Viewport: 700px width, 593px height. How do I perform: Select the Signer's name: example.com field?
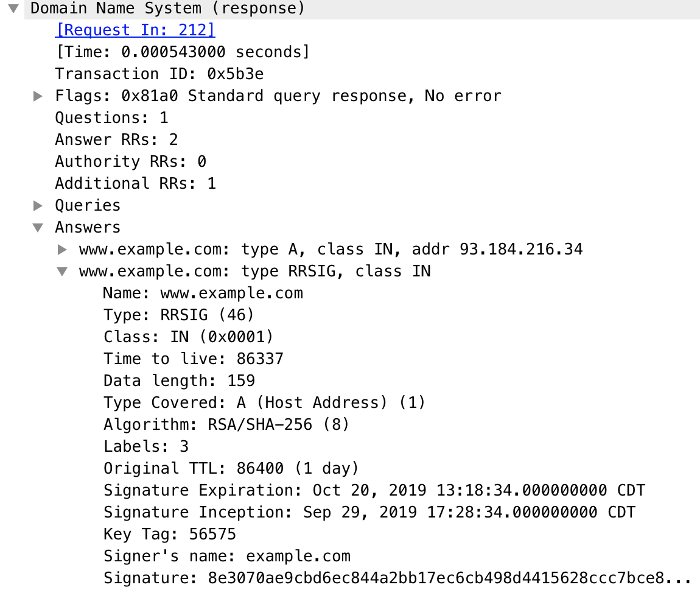coord(227,556)
